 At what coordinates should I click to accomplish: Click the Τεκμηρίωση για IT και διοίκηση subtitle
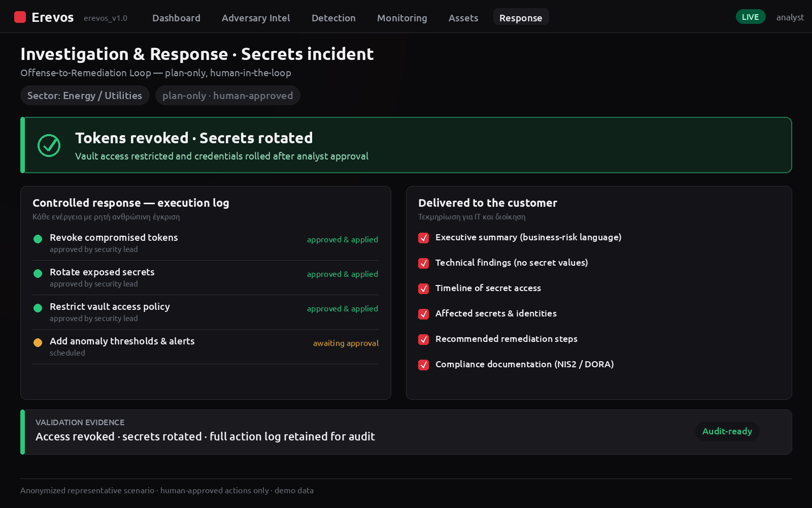pos(472,217)
